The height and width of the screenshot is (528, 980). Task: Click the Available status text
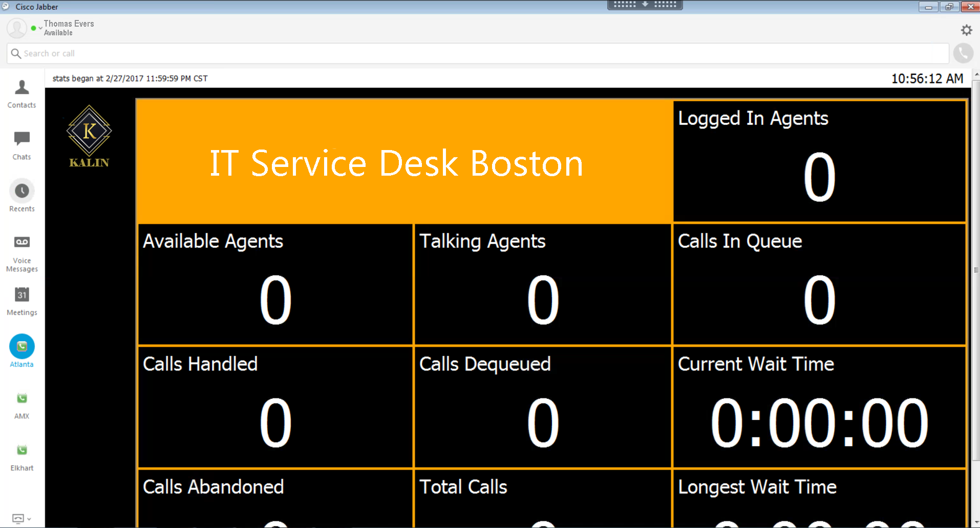(58, 33)
